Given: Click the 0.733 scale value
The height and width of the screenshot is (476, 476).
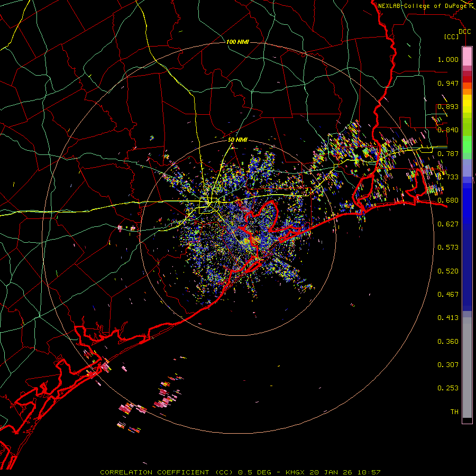Looking at the screenshot, I should (448, 177).
